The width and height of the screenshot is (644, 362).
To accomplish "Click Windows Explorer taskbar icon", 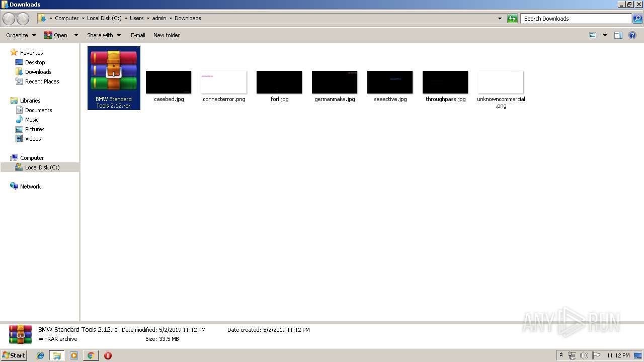I will tap(57, 355).
